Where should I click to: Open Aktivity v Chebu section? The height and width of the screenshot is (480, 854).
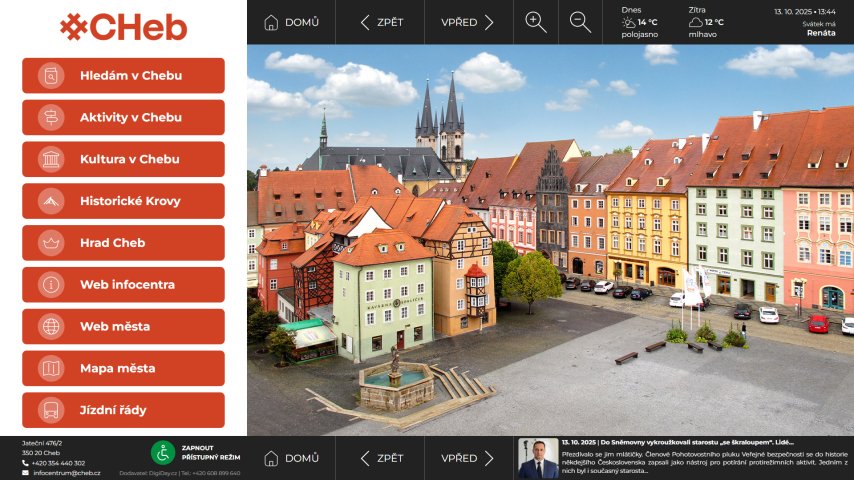click(x=123, y=117)
